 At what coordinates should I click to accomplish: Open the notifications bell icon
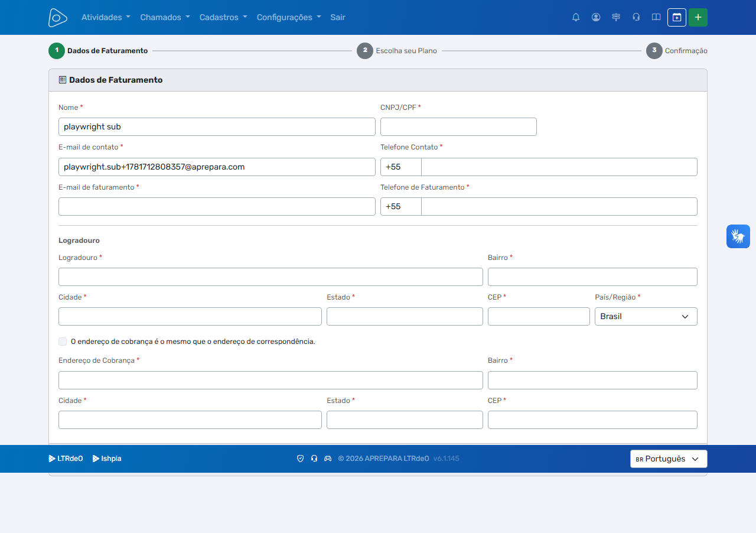click(576, 17)
